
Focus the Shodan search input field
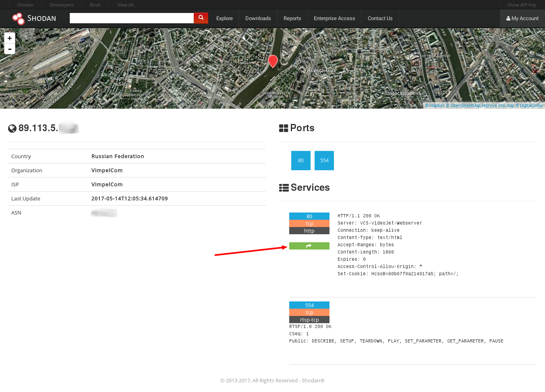point(132,18)
